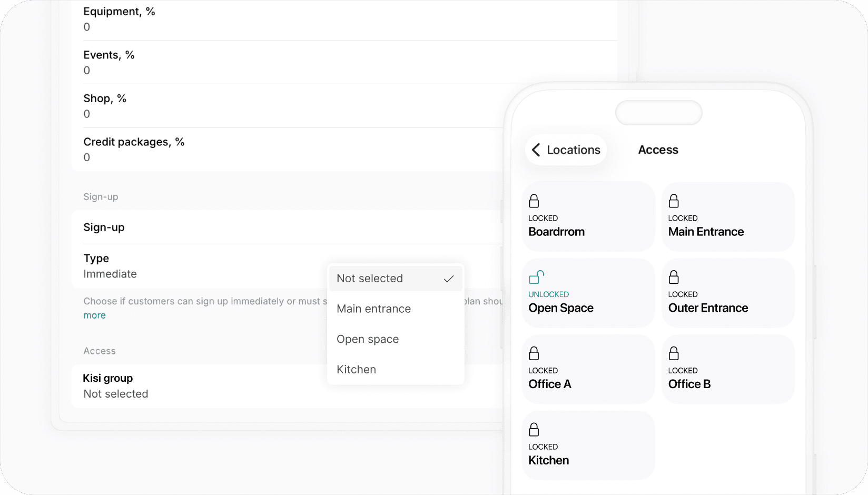Viewport: 868px width, 495px height.
Task: Select Kitchen from the dropdown list
Action: click(356, 369)
